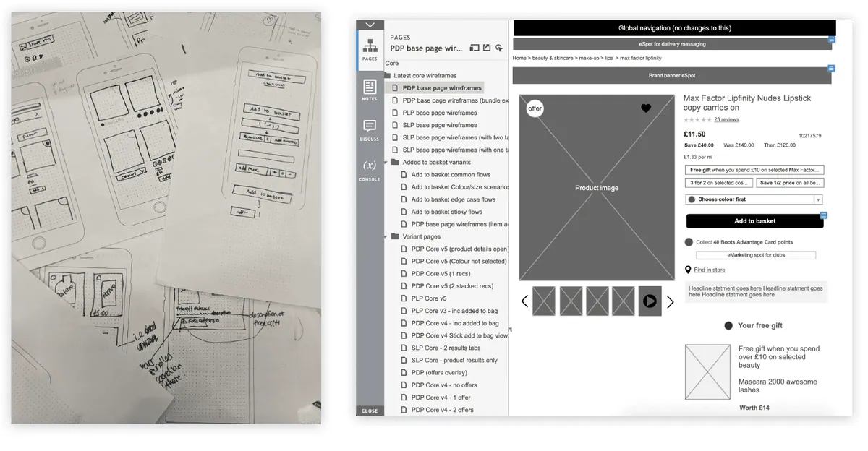Click note marker on Add to basket
Image resolution: width=868 pixels, height=451 pixels.
[x=823, y=215]
